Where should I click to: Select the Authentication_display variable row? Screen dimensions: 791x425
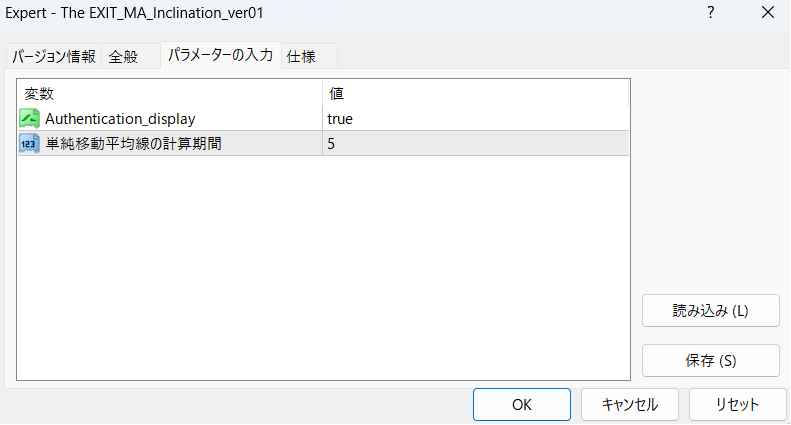pyautogui.click(x=120, y=119)
